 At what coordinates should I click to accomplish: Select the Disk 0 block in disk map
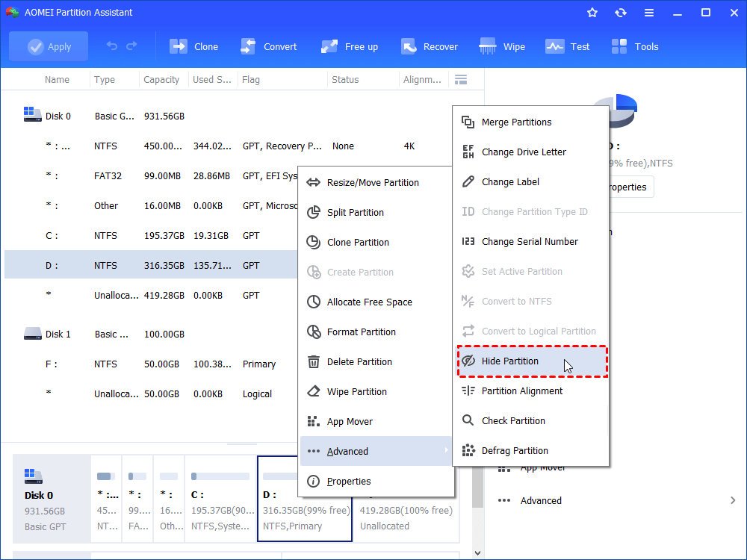point(52,499)
